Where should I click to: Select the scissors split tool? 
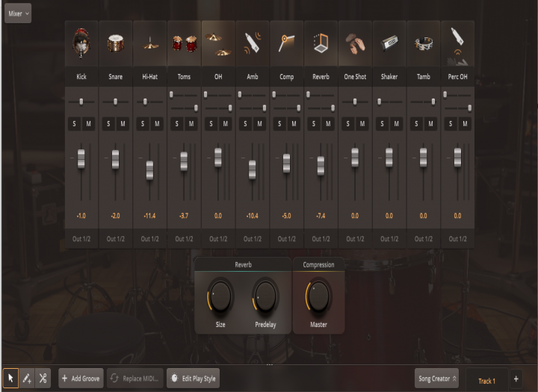pyautogui.click(x=43, y=379)
